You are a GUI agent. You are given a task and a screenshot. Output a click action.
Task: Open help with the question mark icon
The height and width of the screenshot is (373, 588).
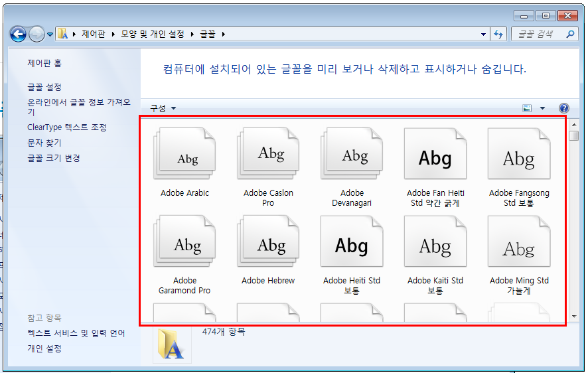click(563, 108)
